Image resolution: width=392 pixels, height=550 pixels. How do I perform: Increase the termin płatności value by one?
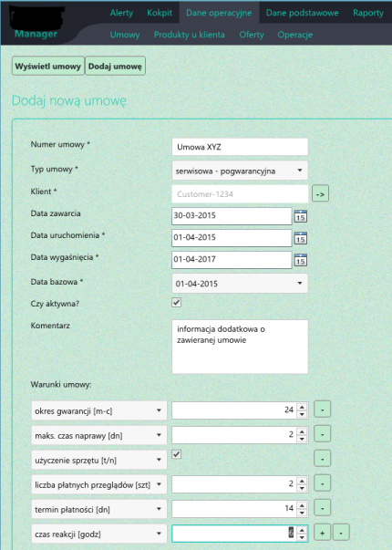pos(302,505)
